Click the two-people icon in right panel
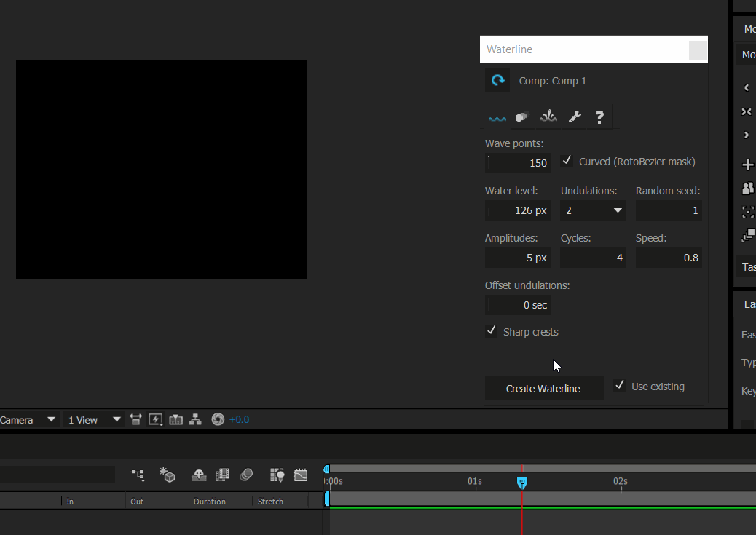The height and width of the screenshot is (535, 756). (747, 188)
